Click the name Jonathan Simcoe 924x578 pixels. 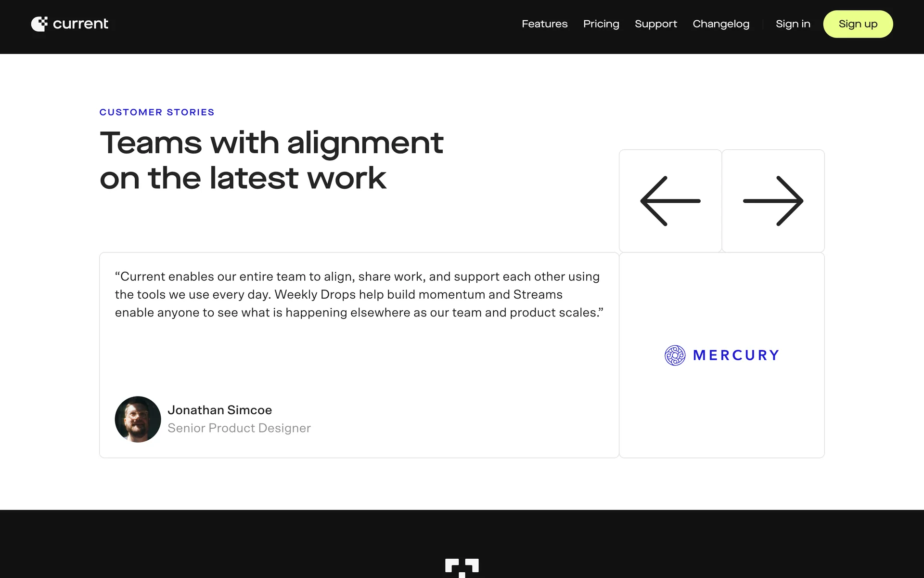(219, 410)
